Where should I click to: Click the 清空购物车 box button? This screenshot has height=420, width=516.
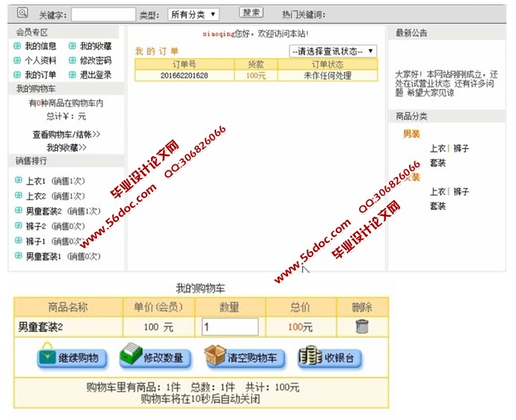point(245,358)
